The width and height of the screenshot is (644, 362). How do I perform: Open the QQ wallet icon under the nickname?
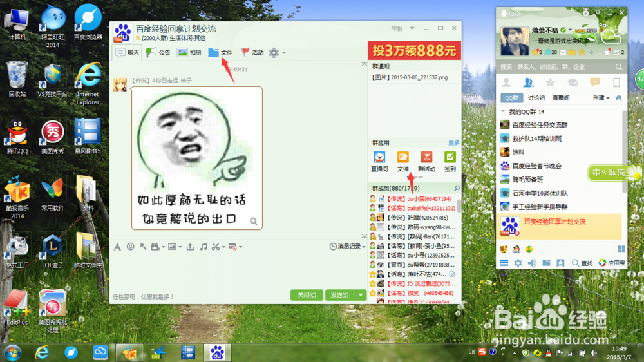click(x=572, y=52)
